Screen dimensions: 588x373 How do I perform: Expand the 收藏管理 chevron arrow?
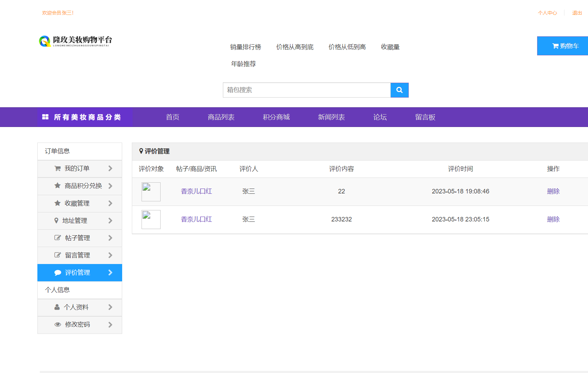point(110,203)
